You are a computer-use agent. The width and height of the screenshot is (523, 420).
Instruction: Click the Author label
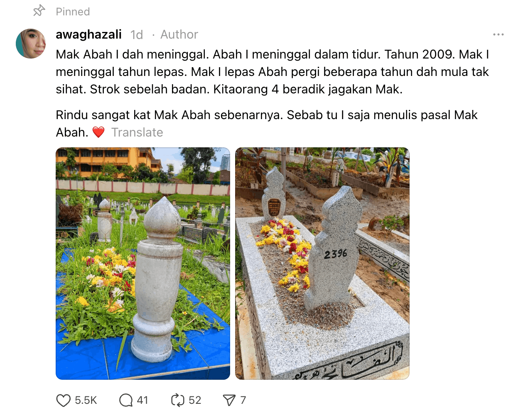179,34
